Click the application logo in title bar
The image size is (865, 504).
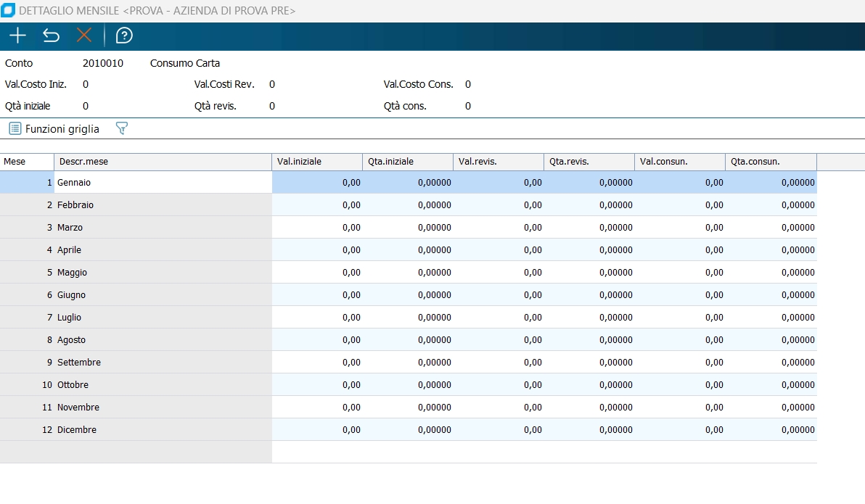tap(8, 11)
